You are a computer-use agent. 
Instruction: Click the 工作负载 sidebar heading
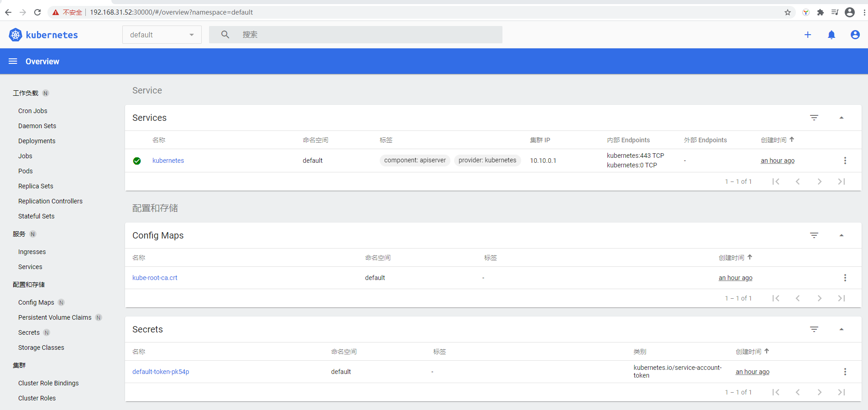point(26,93)
